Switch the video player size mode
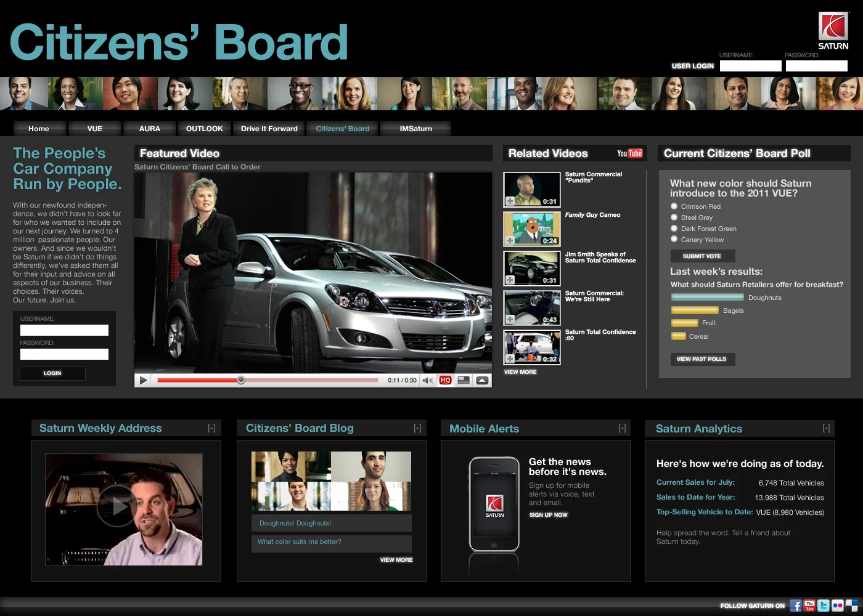Image resolution: width=863 pixels, height=616 pixels. [464, 381]
